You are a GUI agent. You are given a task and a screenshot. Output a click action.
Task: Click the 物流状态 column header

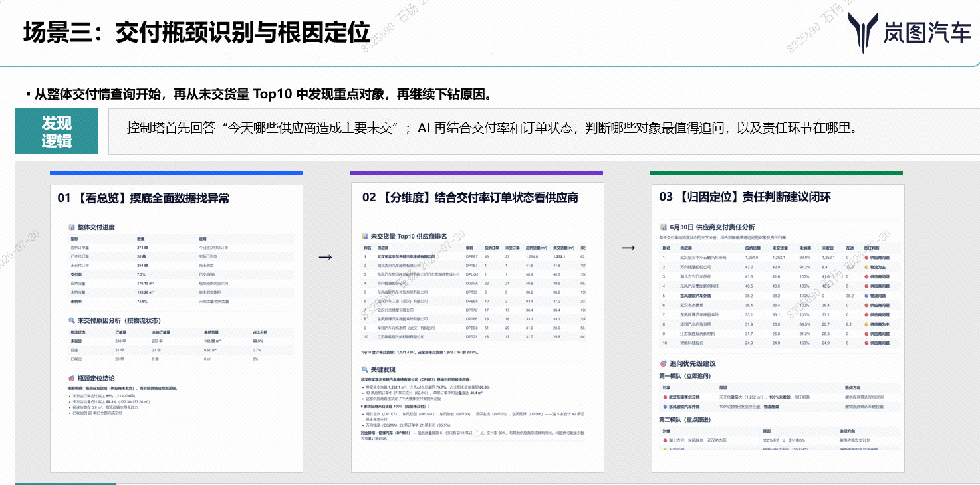pos(79,332)
